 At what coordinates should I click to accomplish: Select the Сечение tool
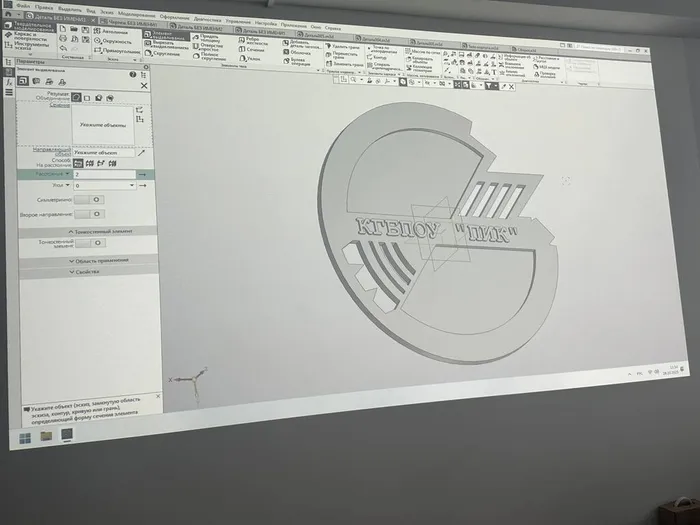(251, 50)
